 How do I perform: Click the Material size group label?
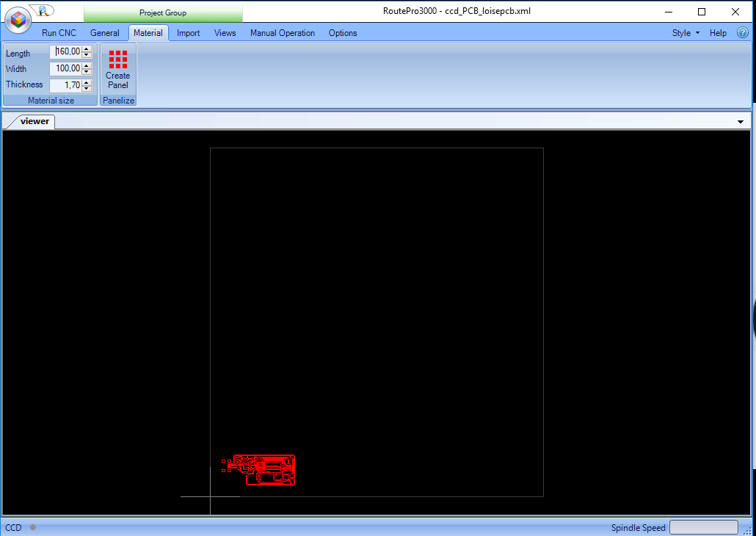(51, 101)
